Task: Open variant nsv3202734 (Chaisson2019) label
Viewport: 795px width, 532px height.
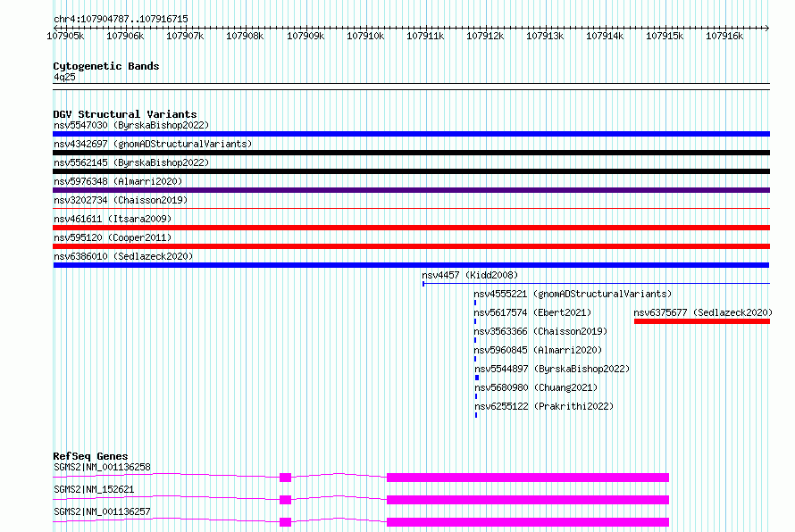Action: [121, 200]
